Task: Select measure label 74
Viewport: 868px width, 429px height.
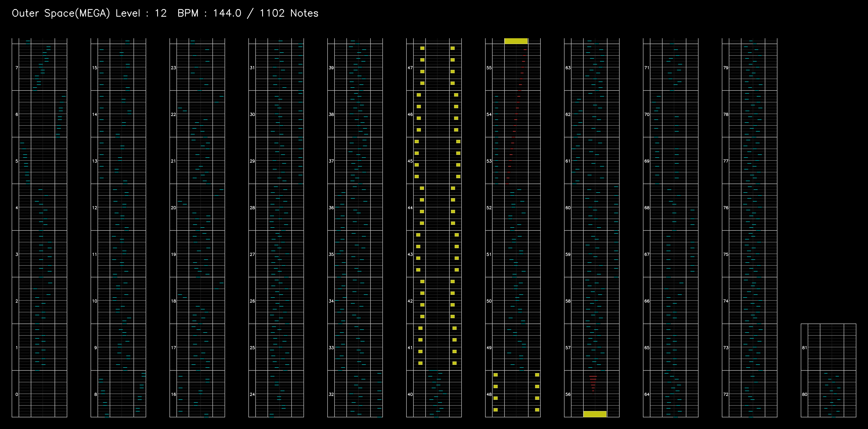Action: (725, 301)
